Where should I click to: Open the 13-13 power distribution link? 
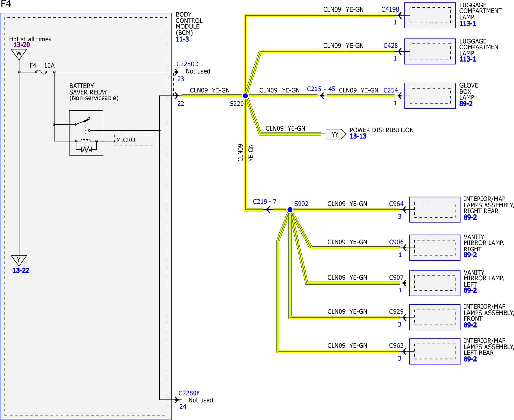coord(358,136)
